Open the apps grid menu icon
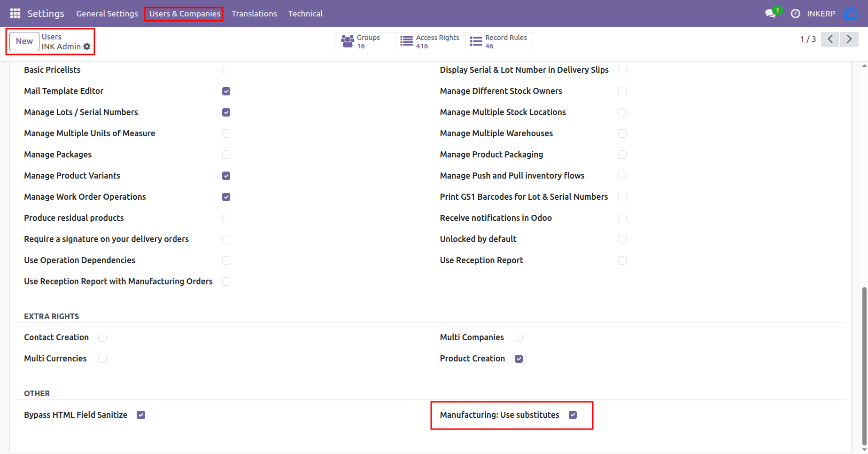Screen dimensions: 868x454 (x=15, y=14)
